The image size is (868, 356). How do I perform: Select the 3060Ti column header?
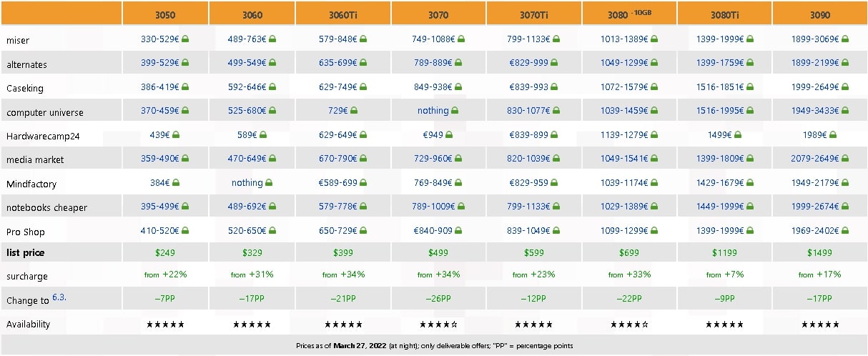pyautogui.click(x=342, y=14)
